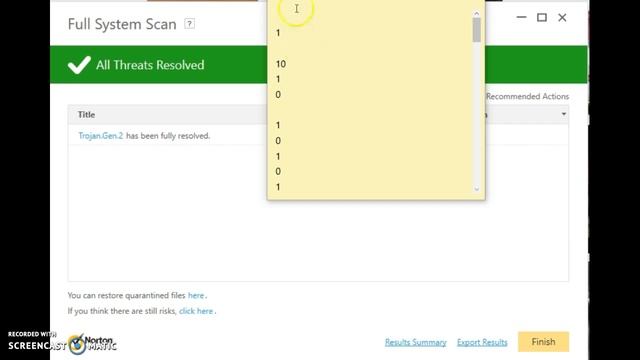This screenshot has height=360, width=640.
Task: Expand the results table column dropdown arrow
Action: 564,114
